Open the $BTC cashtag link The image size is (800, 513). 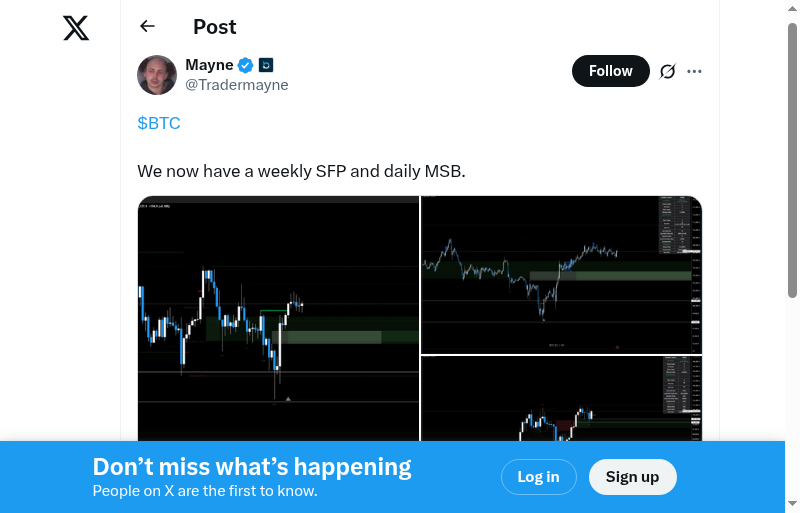click(159, 123)
